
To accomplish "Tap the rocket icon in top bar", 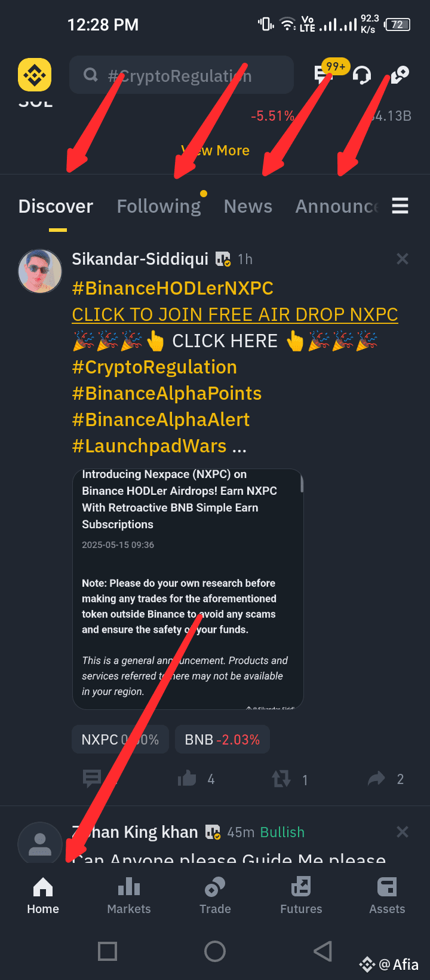I will pyautogui.click(x=400, y=75).
